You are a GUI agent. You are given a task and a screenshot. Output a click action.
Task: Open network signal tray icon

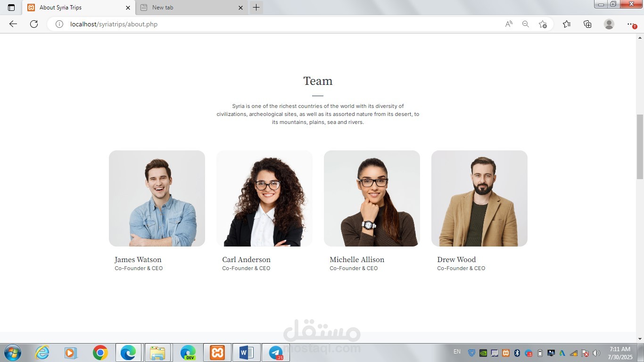(574, 353)
